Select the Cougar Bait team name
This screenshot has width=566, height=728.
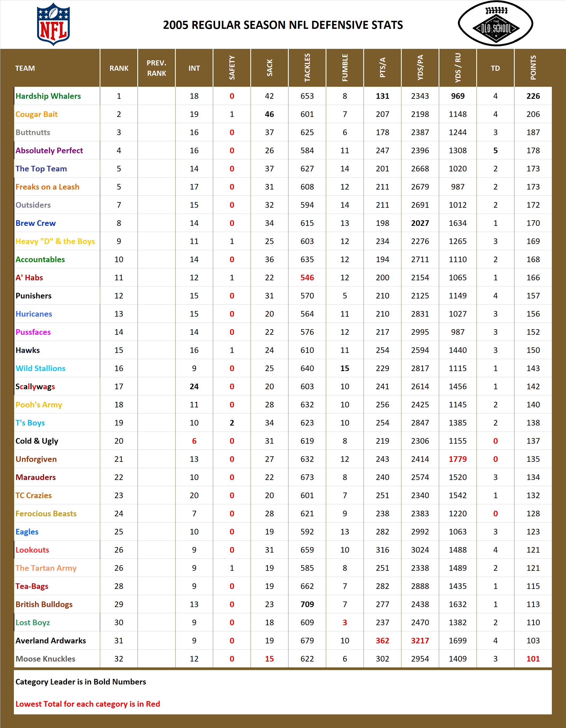(x=37, y=114)
